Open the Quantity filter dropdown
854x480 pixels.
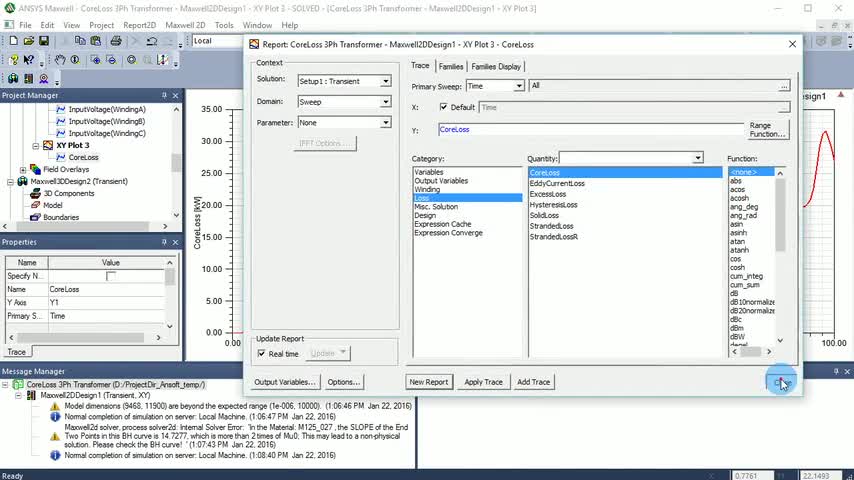(x=698, y=158)
